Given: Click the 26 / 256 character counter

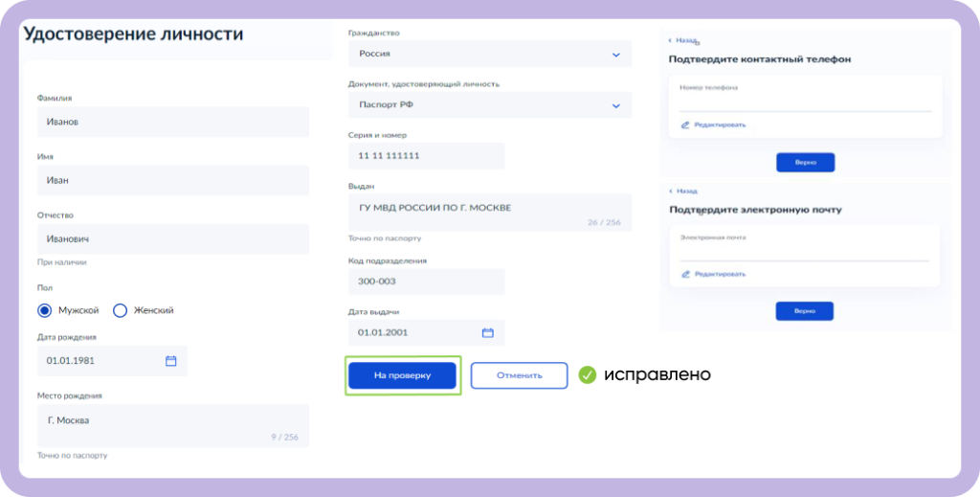Looking at the screenshot, I should tap(604, 222).
